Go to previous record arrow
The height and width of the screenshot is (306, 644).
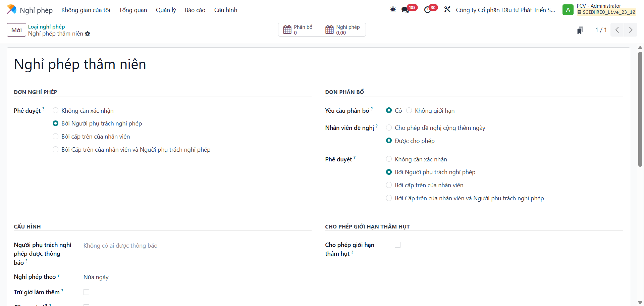(x=617, y=30)
